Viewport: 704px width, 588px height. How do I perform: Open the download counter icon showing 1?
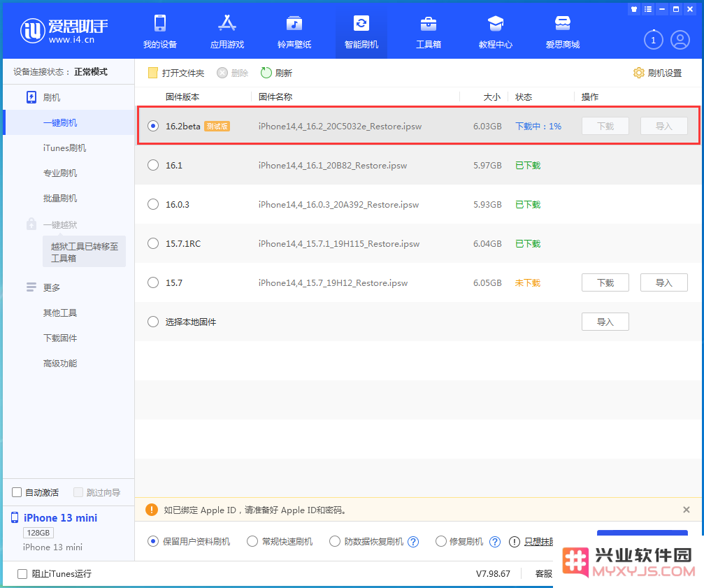click(x=653, y=40)
